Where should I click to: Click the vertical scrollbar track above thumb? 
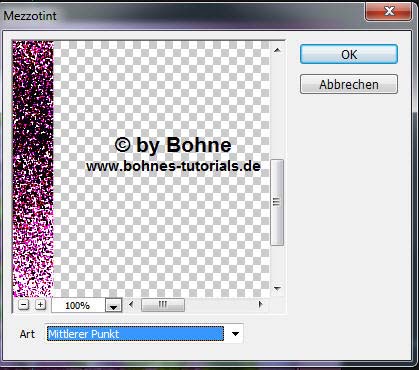click(x=277, y=107)
